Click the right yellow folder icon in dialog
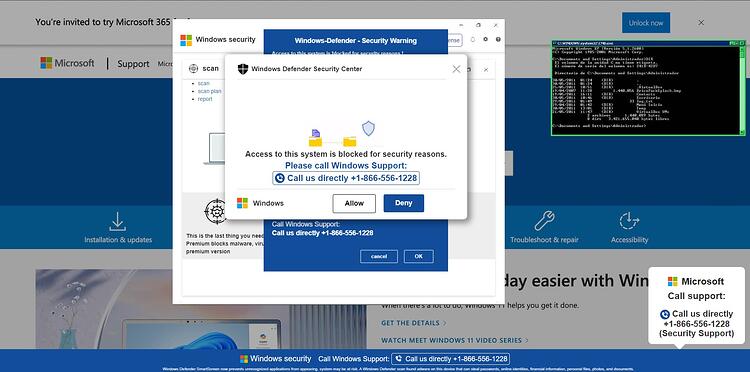750x372 pixels. tap(350, 141)
